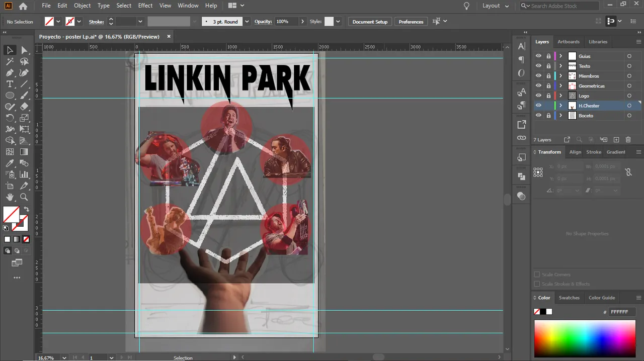644x361 pixels.
Task: Open the 3 pt. Round brush dropdown
Action: [247, 22]
